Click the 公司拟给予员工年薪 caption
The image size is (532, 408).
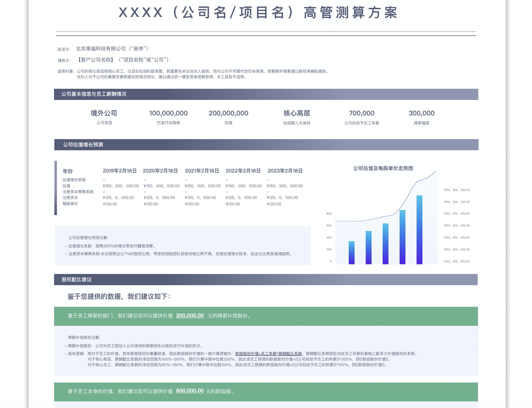click(362, 123)
